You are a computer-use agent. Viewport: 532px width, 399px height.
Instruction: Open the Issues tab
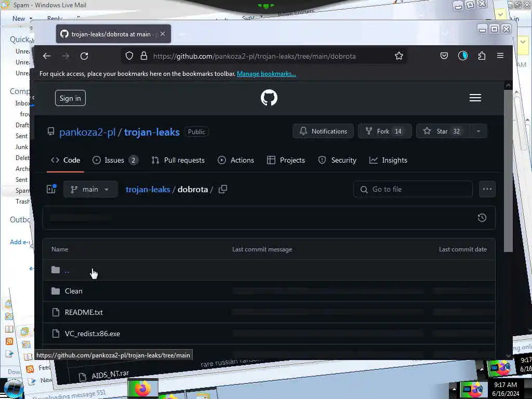(115, 160)
